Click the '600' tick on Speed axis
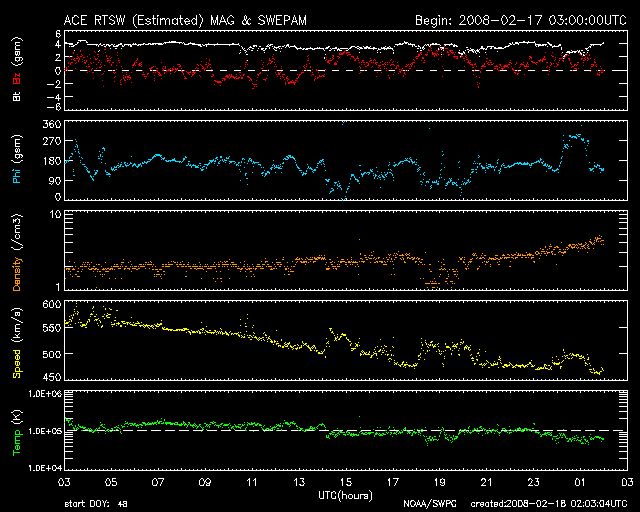 (51, 305)
